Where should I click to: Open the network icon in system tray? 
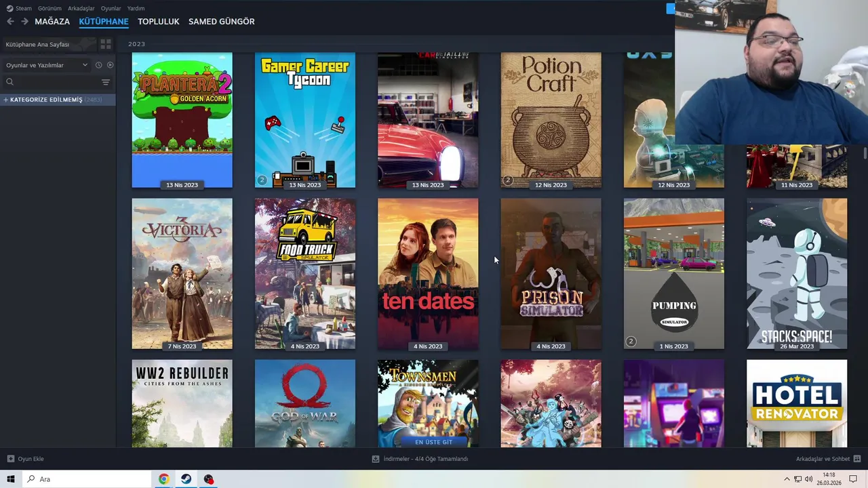pyautogui.click(x=797, y=479)
